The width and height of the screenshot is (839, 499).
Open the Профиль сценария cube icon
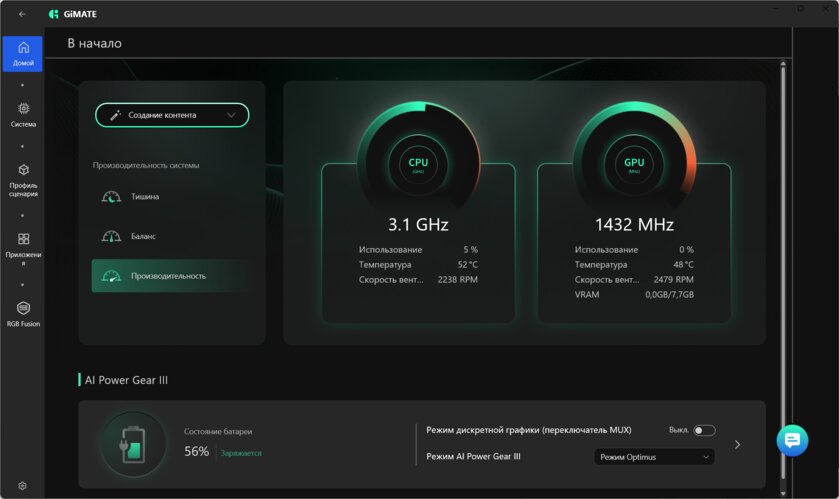(x=24, y=170)
